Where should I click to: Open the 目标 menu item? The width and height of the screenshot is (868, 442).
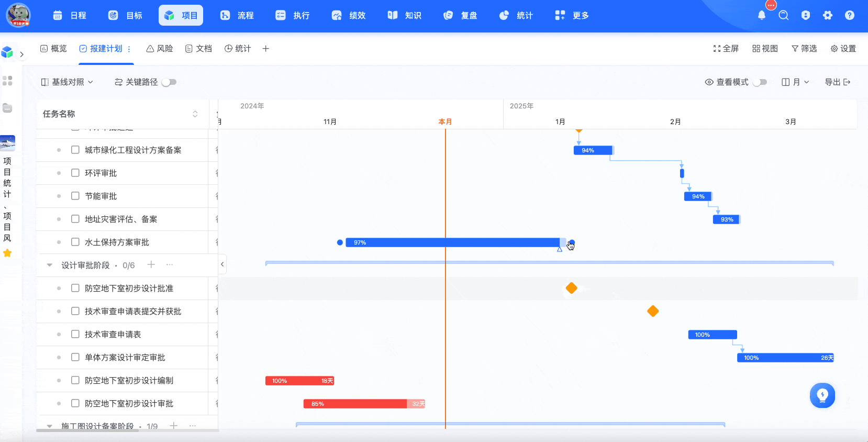click(125, 16)
